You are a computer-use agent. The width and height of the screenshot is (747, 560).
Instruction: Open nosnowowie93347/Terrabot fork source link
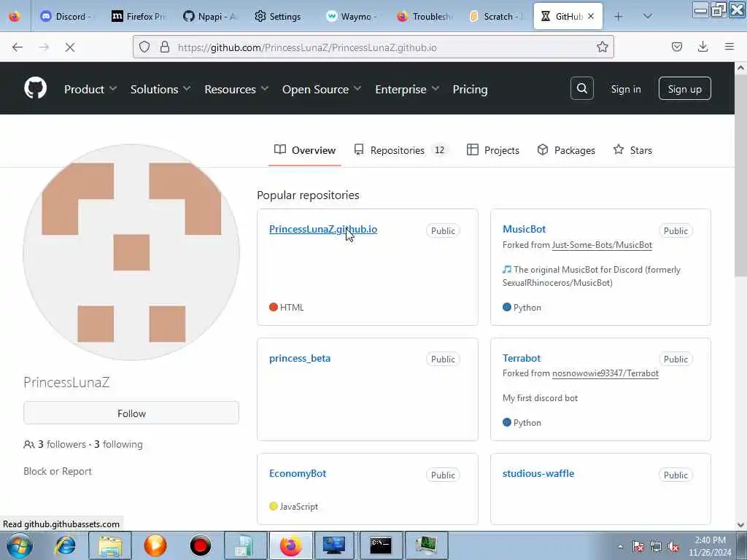click(605, 373)
